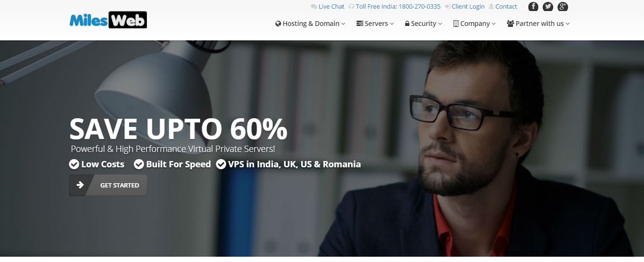
Task: Click the headset icon beside Toll Free India
Action: click(x=352, y=7)
